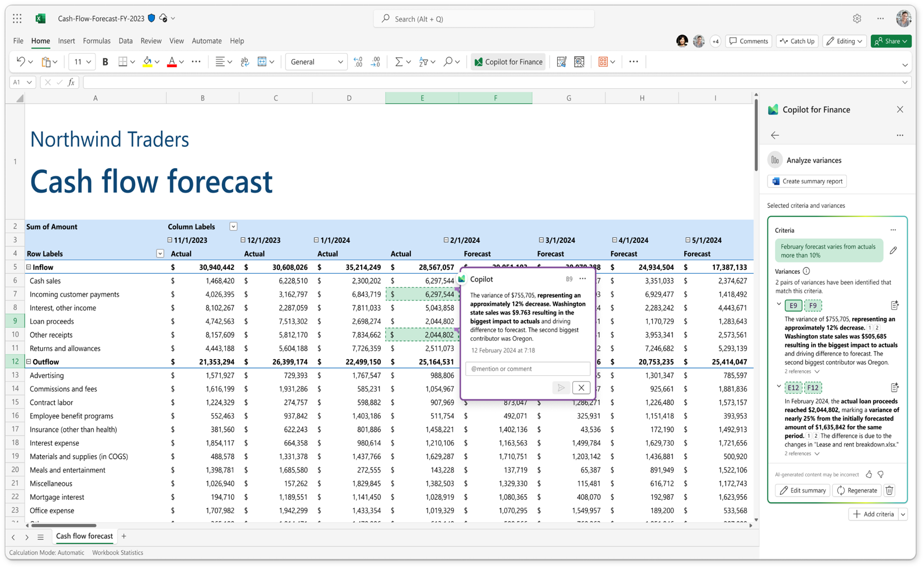Apply the red font color
The image size is (924, 568).
coord(172,61)
